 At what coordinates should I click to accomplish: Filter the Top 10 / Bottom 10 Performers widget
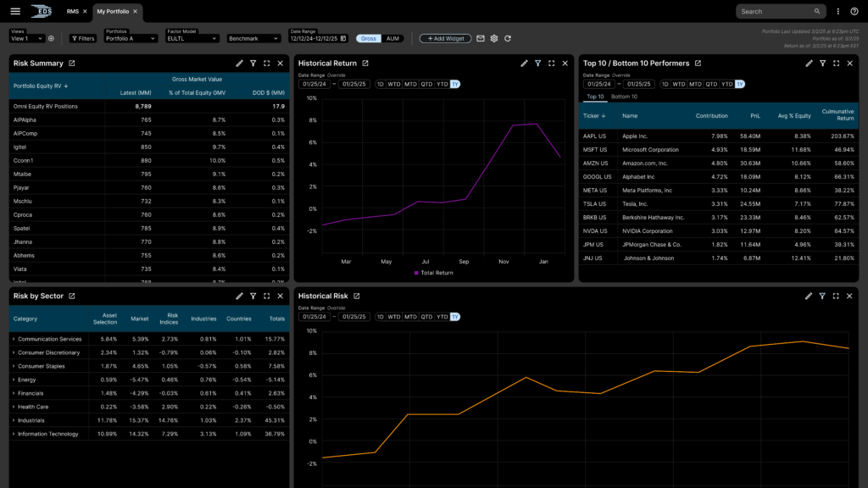point(822,64)
